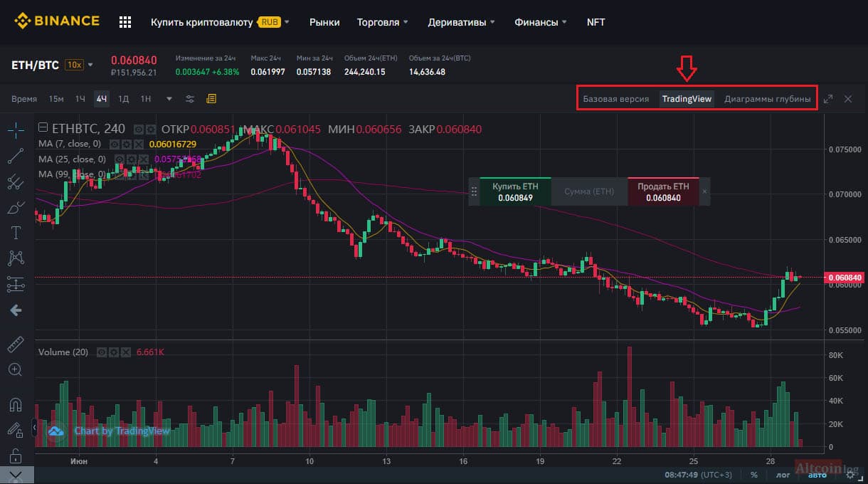Expand chart to fullscreen

click(828, 99)
